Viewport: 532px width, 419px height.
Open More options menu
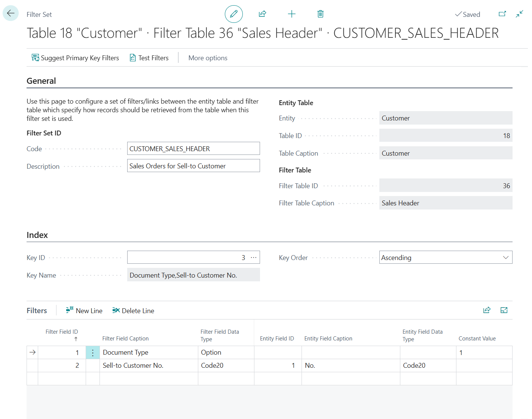(x=208, y=58)
